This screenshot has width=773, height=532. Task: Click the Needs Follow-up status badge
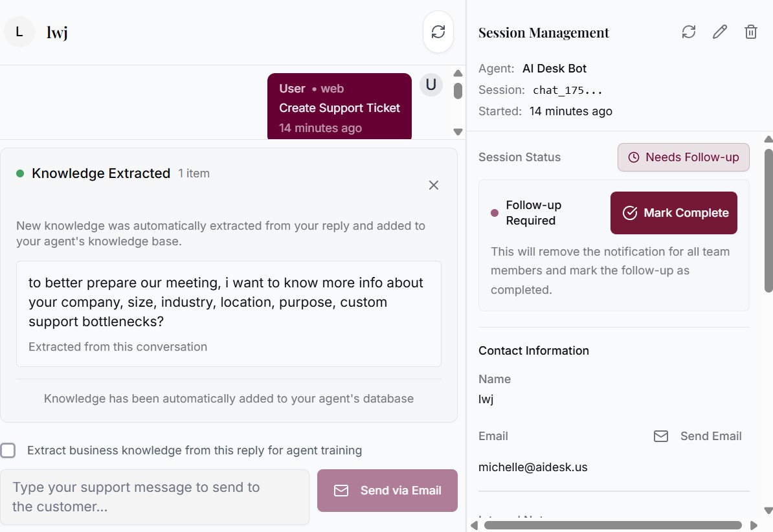point(683,157)
